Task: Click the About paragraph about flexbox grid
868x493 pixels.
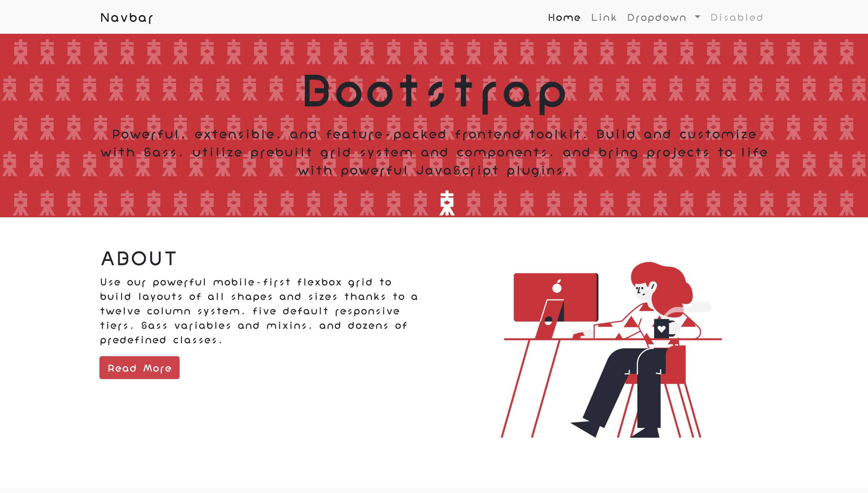Action: [x=259, y=311]
